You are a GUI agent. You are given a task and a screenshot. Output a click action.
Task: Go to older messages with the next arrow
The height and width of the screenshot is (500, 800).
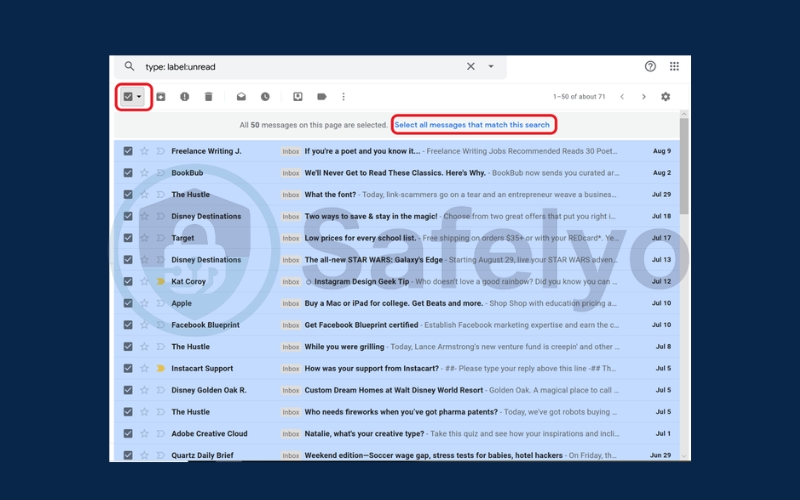(644, 96)
